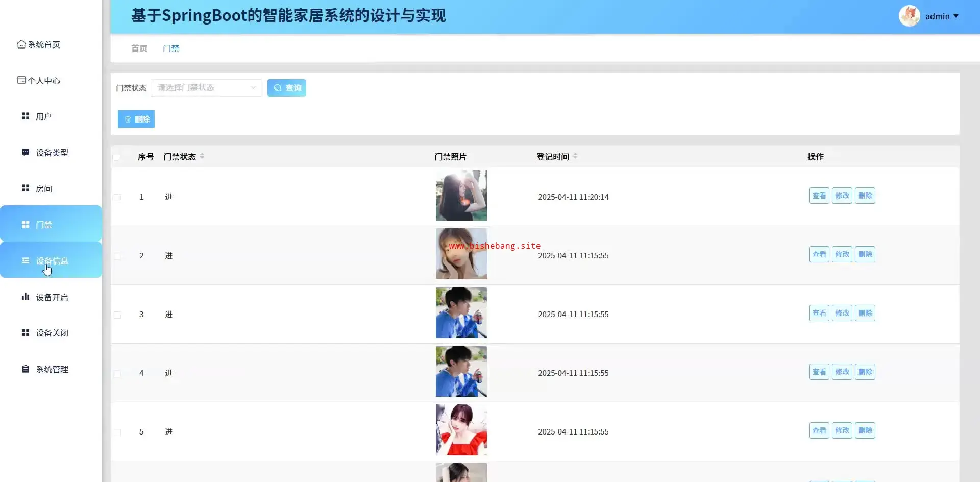Click the list icon beside 设备信息
The height and width of the screenshot is (482, 980).
click(26, 260)
